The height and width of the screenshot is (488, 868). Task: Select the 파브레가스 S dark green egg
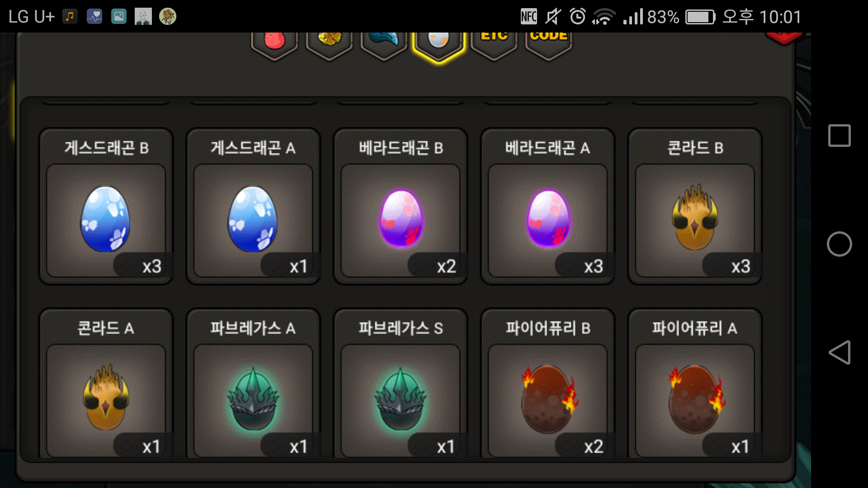click(x=401, y=384)
